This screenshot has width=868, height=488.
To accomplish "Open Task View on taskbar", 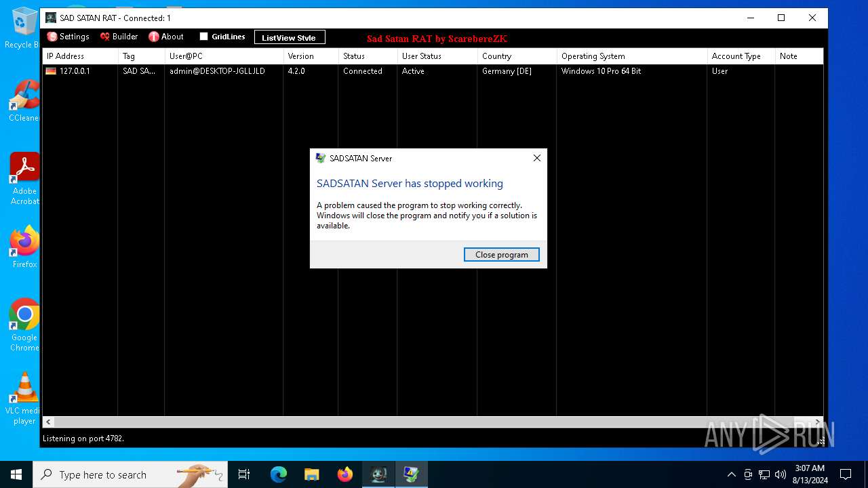I will point(244,474).
